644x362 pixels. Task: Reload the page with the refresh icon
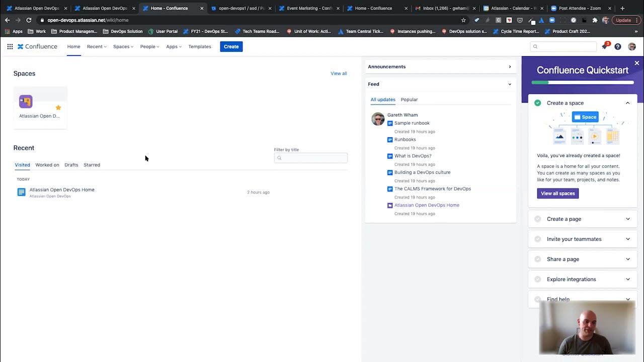pyautogui.click(x=29, y=20)
